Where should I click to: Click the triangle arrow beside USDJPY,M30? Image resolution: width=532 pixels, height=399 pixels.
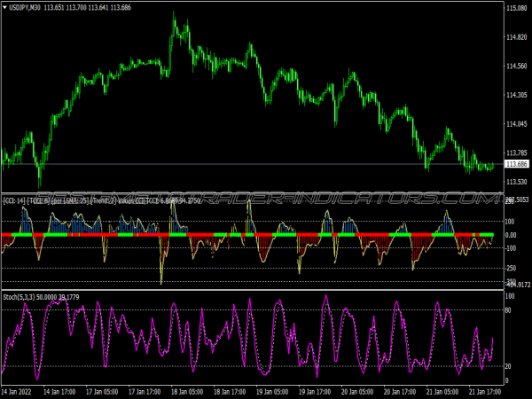[4, 7]
